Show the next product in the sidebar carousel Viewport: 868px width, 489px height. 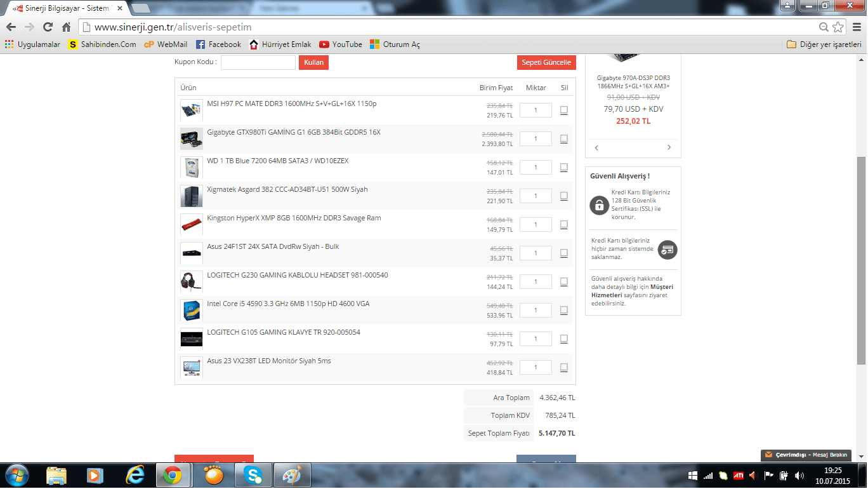click(x=669, y=148)
